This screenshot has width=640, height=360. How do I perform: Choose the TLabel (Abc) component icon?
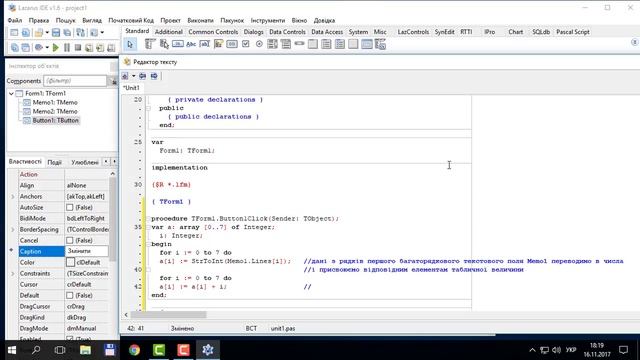point(191,44)
